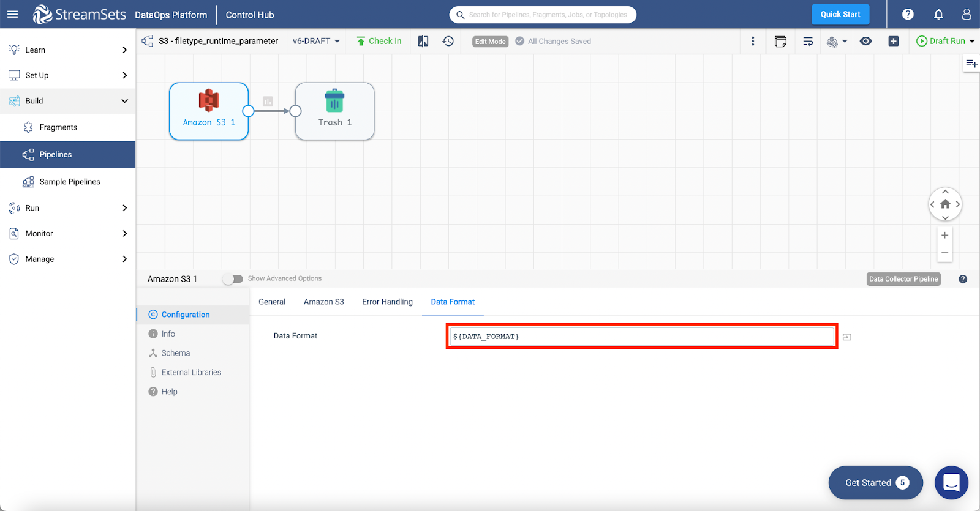
Task: Select the Trash 1 stage
Action: 334,111
